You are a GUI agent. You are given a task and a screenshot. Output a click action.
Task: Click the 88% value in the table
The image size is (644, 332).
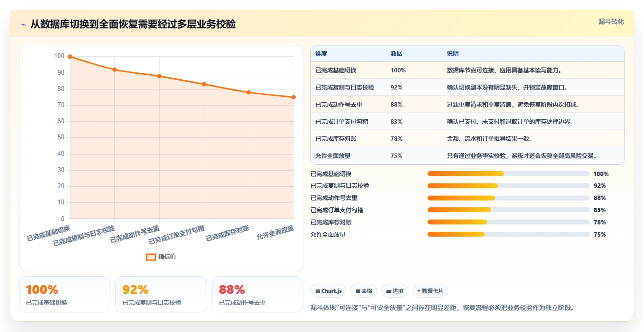(397, 105)
